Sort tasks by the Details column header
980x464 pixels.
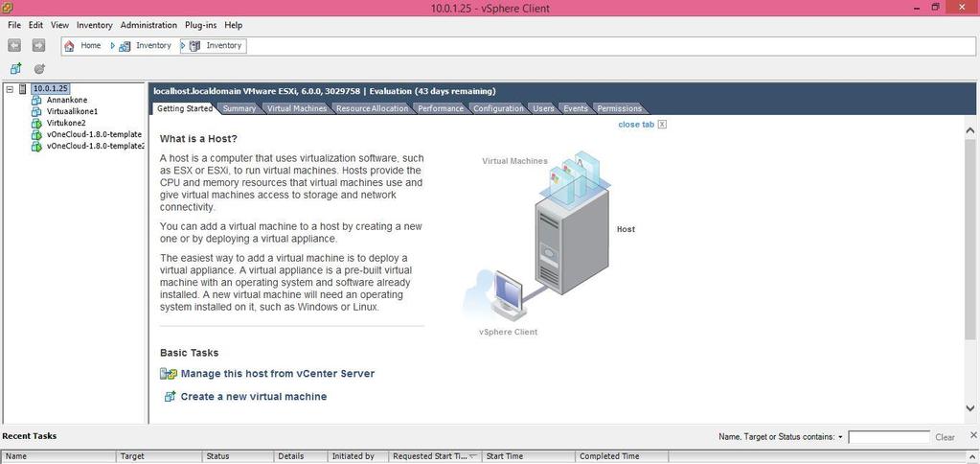point(300,456)
